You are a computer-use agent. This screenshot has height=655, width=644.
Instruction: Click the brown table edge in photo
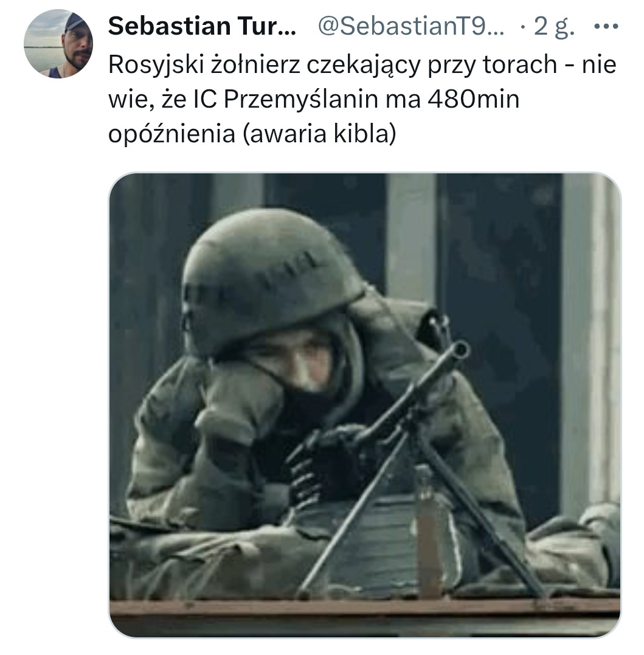[365, 612]
